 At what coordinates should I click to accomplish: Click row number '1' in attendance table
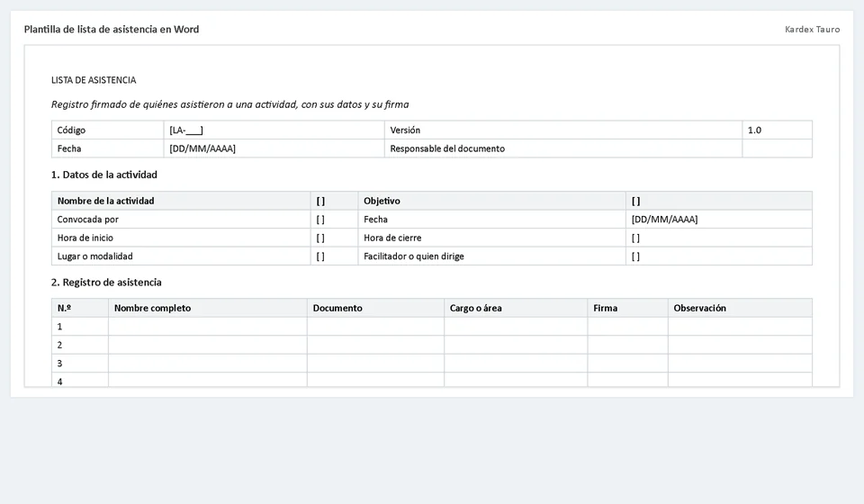coord(59,327)
